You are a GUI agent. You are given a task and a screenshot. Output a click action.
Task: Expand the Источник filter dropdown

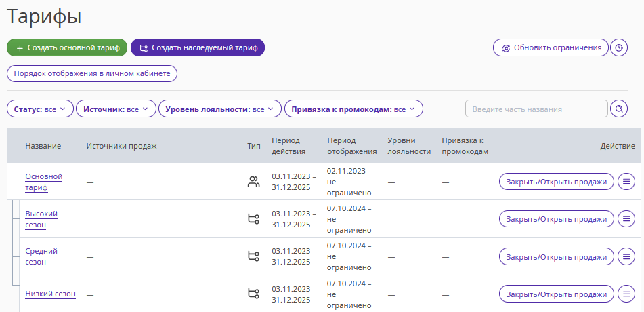116,109
